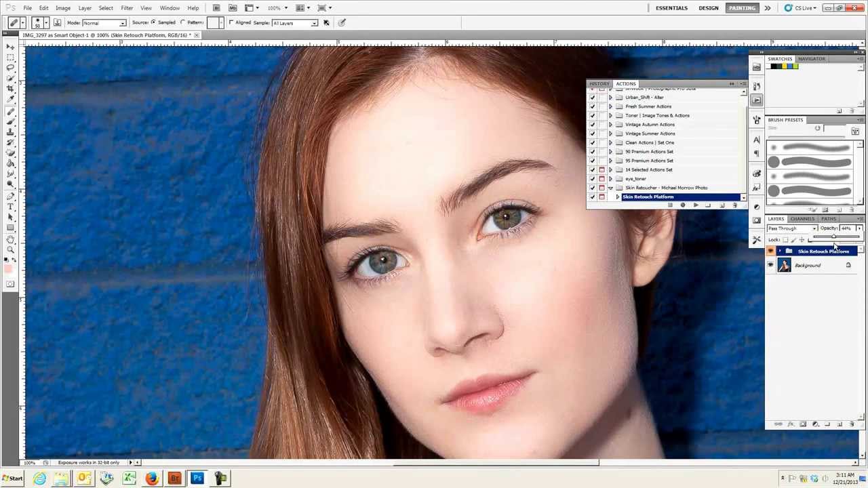Expand the Skin Retouch Platform layer group
868x488 pixels.
779,251
